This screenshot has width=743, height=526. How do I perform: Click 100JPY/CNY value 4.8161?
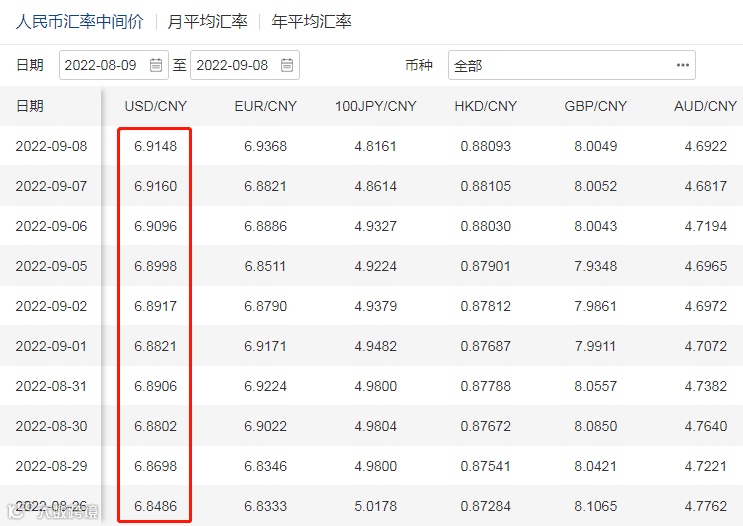[375, 146]
